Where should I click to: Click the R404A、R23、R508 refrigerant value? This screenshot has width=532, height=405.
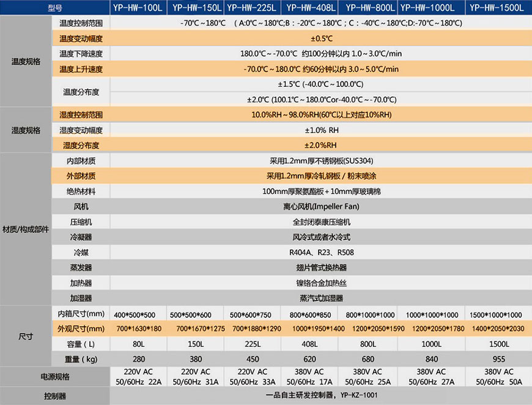(x=321, y=253)
